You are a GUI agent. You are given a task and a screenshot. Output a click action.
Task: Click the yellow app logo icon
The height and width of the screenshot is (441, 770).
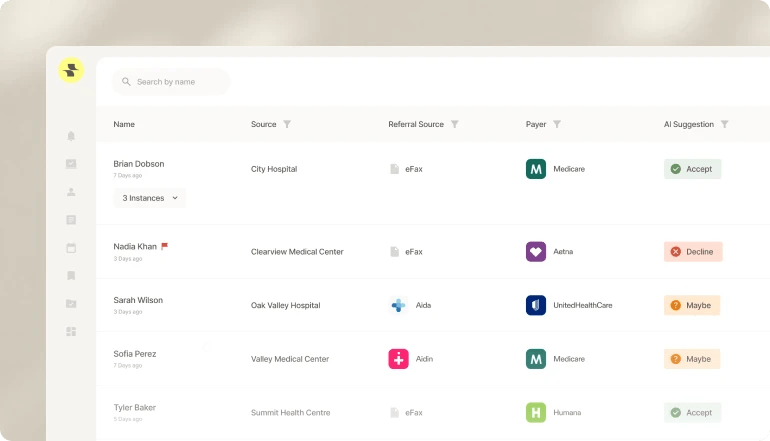tap(71, 70)
